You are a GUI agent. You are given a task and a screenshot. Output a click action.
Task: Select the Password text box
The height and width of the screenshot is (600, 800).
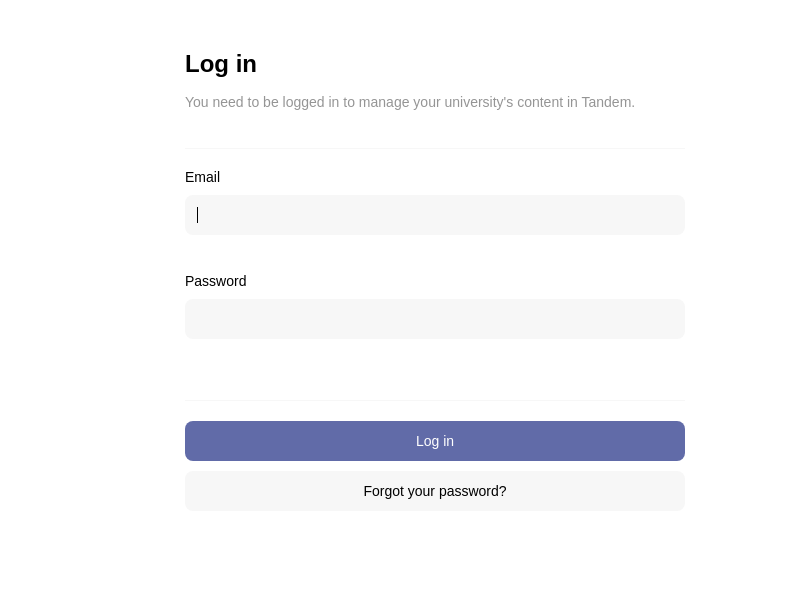click(x=435, y=319)
